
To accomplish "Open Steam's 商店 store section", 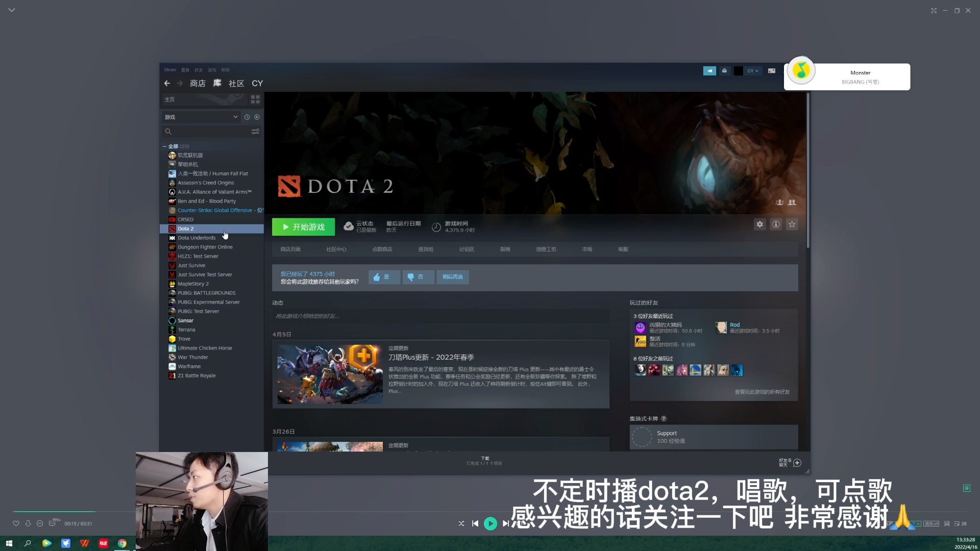I will coord(198,83).
